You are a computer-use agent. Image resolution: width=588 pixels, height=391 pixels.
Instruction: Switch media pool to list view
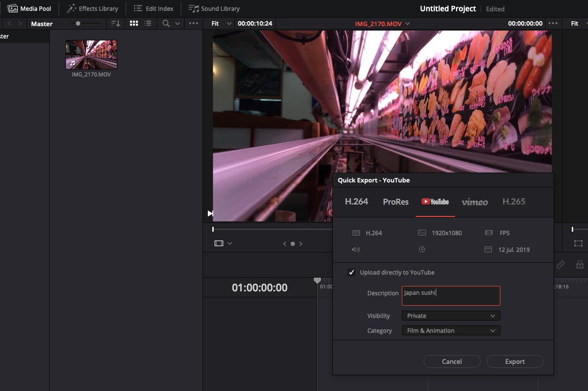pyautogui.click(x=148, y=23)
